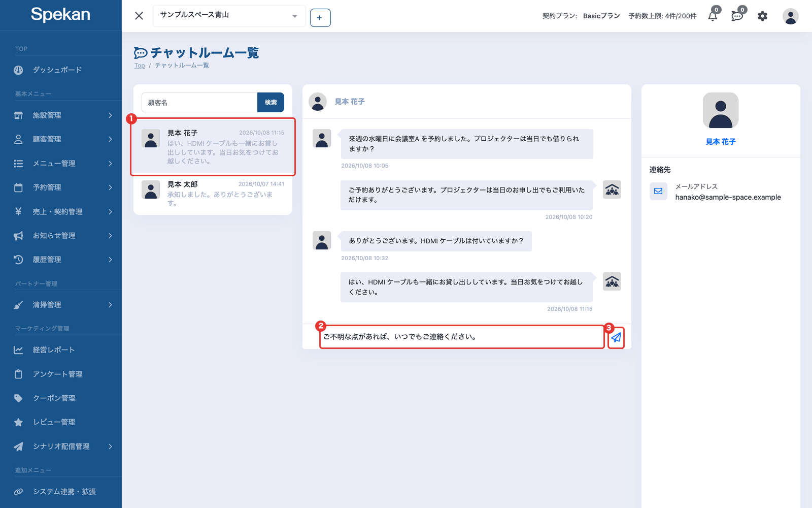Image resolution: width=812 pixels, height=508 pixels.
Task: Click the 経営レポート chart icon
Action: (18, 350)
